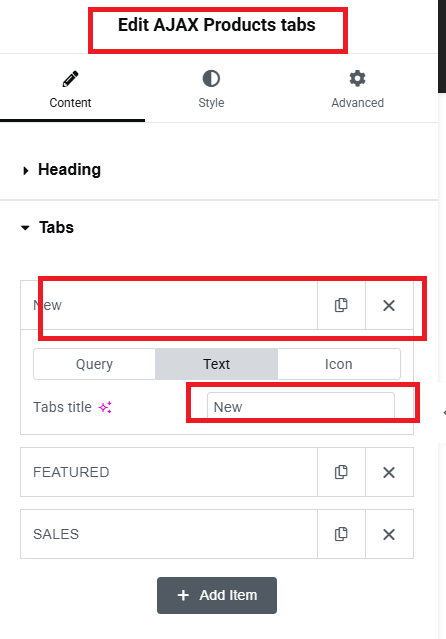Switch to the Query option
This screenshot has width=446, height=639.
coord(94,364)
